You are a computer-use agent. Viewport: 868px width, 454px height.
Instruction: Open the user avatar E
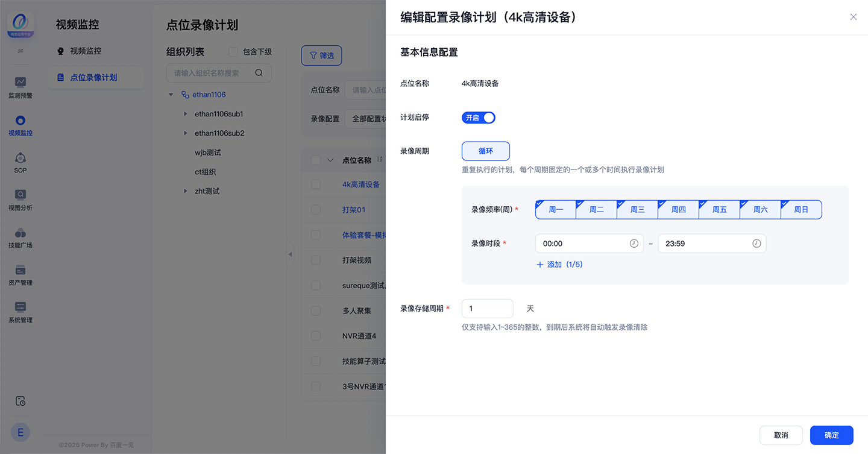pyautogui.click(x=20, y=432)
